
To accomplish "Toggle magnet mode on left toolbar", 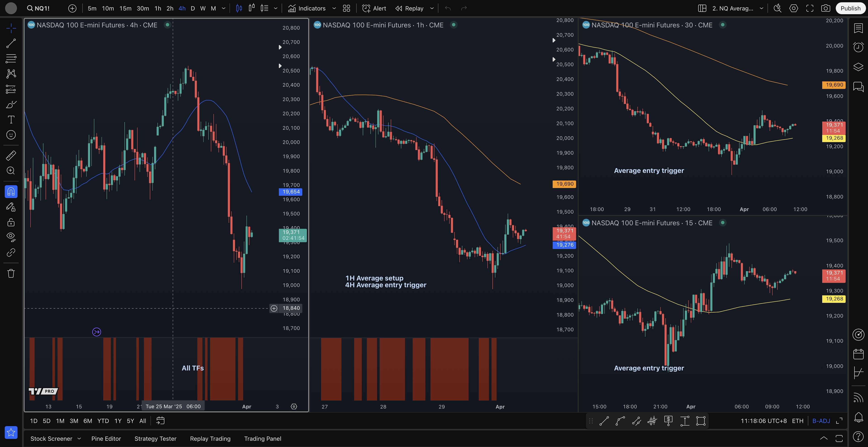I will click(11, 192).
